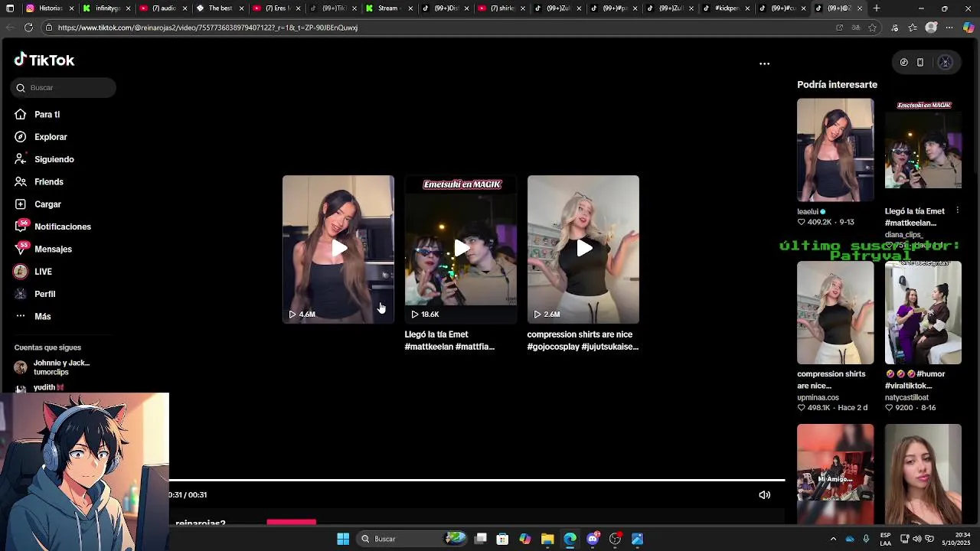Play the 2.6M views blonde cosplay video

(583, 249)
